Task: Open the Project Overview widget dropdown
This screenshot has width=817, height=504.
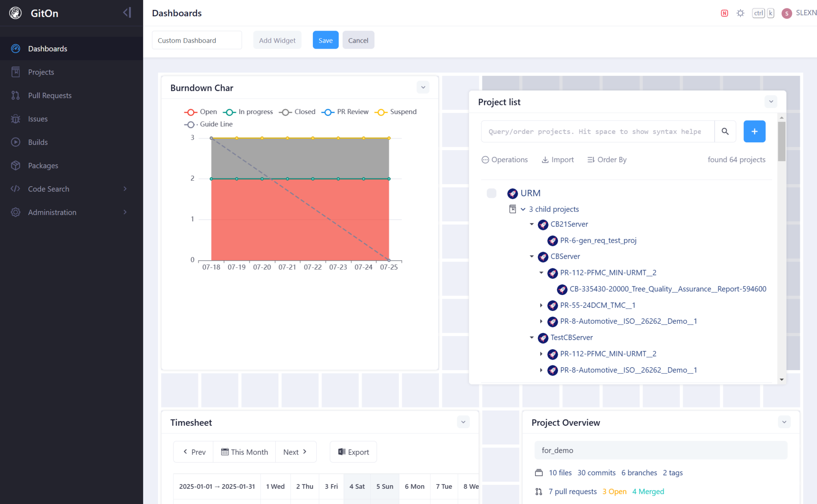Action: (x=784, y=422)
